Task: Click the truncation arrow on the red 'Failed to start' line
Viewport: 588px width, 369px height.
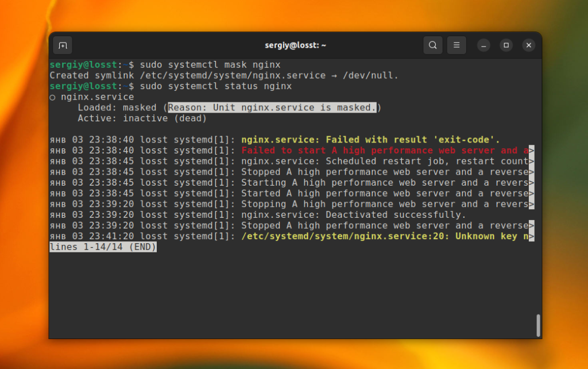Action: (x=531, y=151)
